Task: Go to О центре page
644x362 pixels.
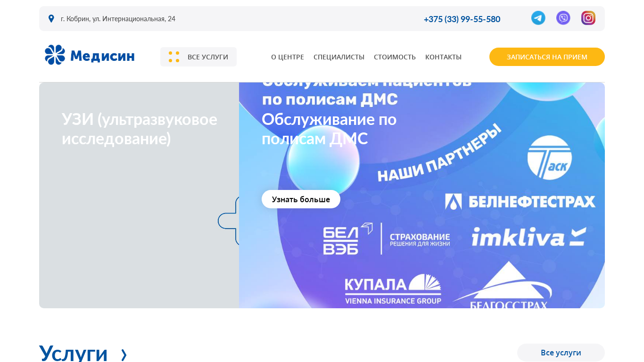Action: (x=288, y=57)
